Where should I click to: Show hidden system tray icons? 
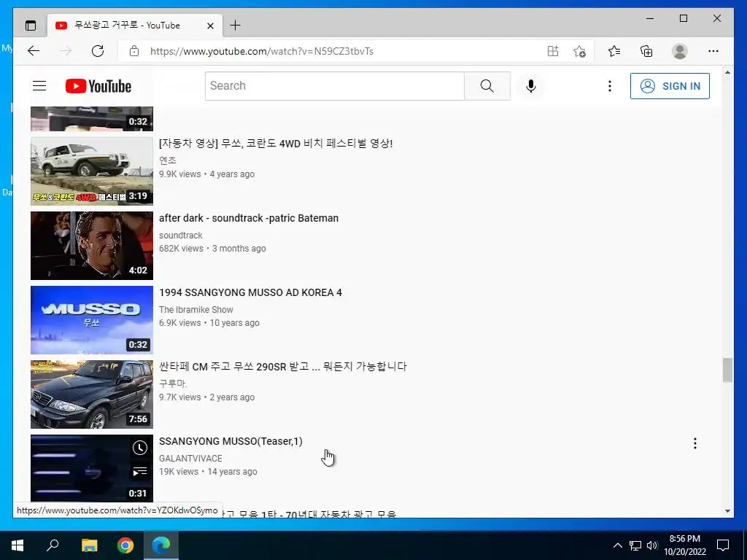(x=617, y=545)
